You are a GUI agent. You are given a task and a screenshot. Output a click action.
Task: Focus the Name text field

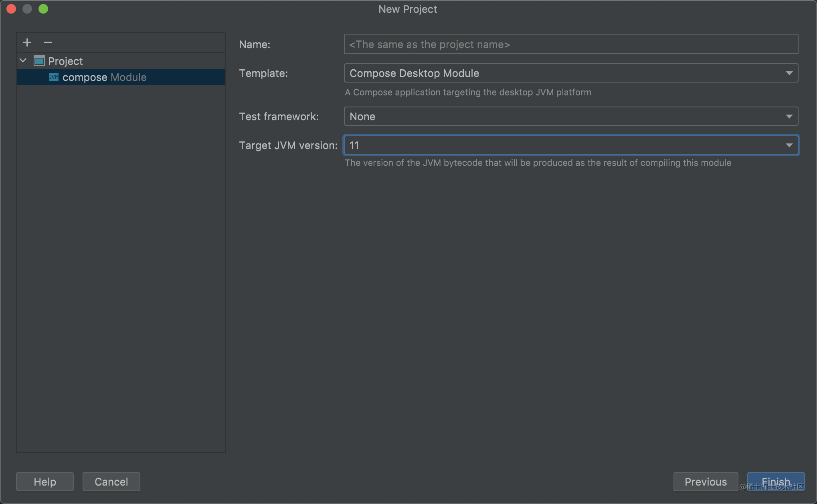tap(570, 44)
